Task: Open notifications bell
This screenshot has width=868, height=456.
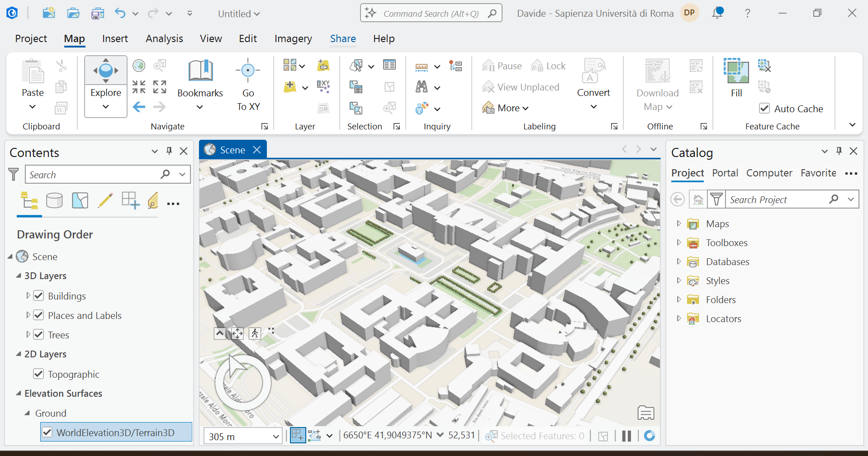Action: point(717,13)
